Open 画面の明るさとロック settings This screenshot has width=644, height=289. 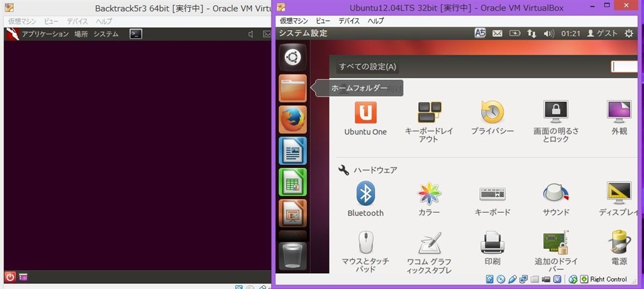tap(556, 122)
